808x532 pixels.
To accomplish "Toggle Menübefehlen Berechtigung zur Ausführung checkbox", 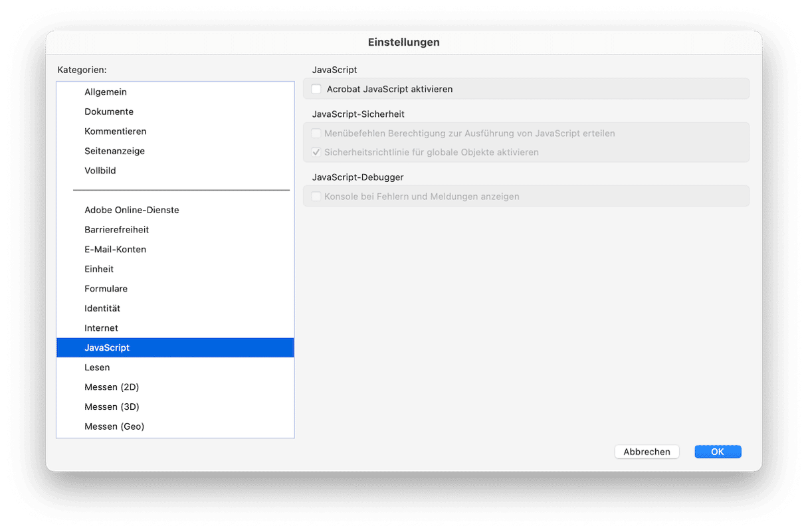I will 316,133.
